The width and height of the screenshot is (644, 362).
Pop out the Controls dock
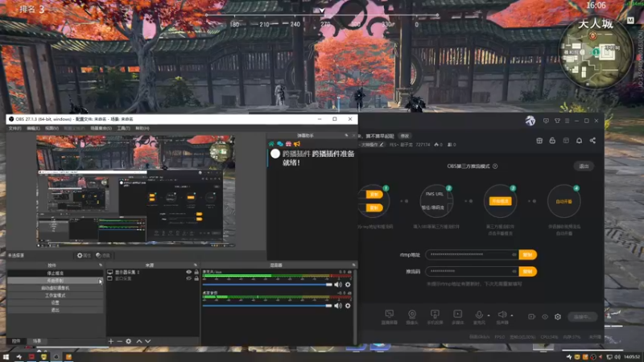101,265
